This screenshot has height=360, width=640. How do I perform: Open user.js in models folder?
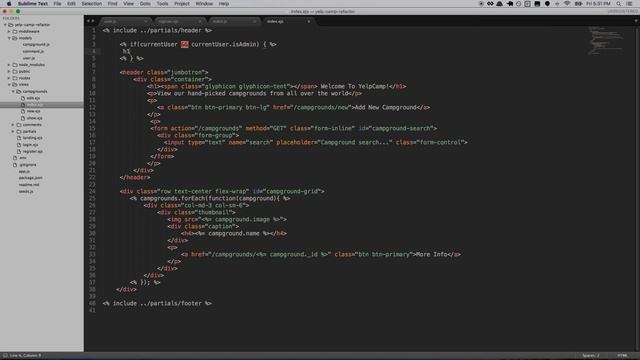coord(29,58)
